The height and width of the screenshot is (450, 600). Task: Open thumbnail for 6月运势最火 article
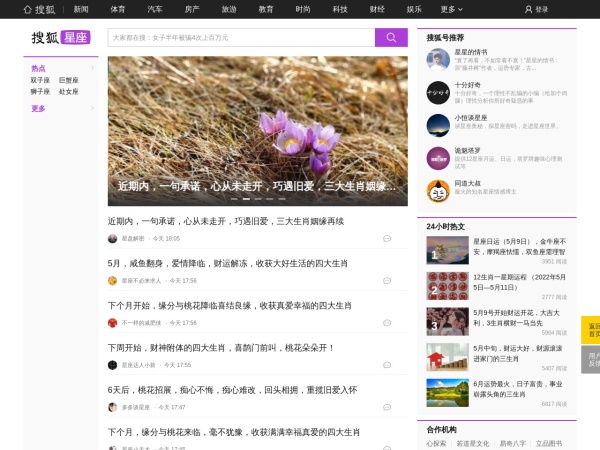tap(447, 393)
